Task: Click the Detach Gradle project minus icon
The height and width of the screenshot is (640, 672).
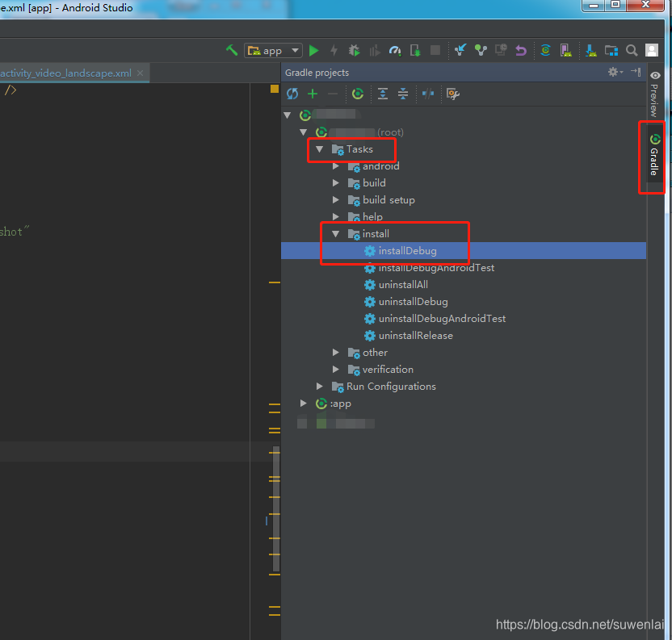Action: [x=333, y=94]
